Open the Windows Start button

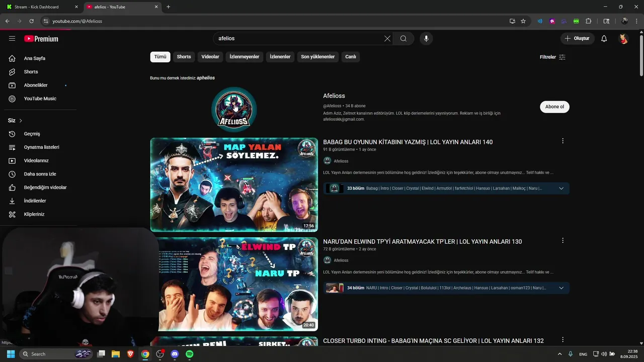pyautogui.click(x=11, y=354)
